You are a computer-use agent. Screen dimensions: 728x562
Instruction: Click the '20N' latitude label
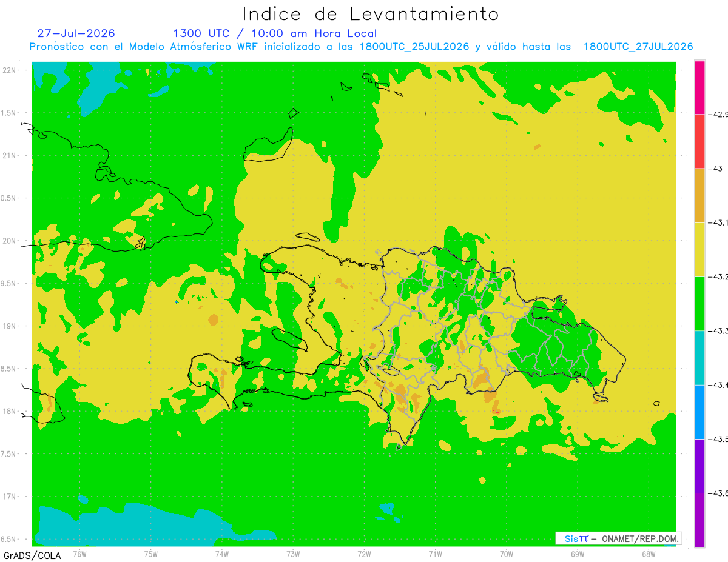[x=10, y=241]
